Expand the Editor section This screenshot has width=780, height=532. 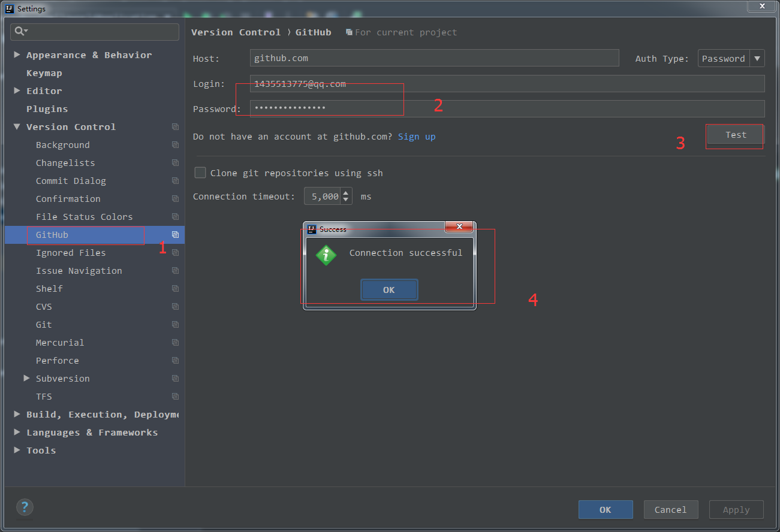[17, 91]
